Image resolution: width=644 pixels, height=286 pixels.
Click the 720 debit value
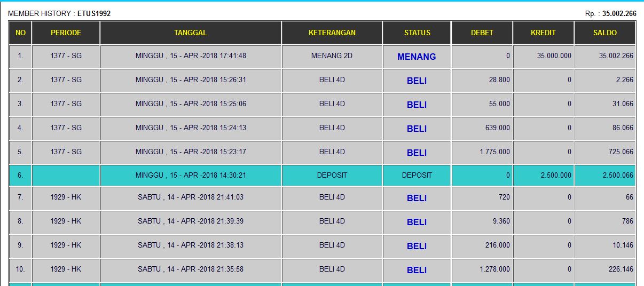[504, 197]
